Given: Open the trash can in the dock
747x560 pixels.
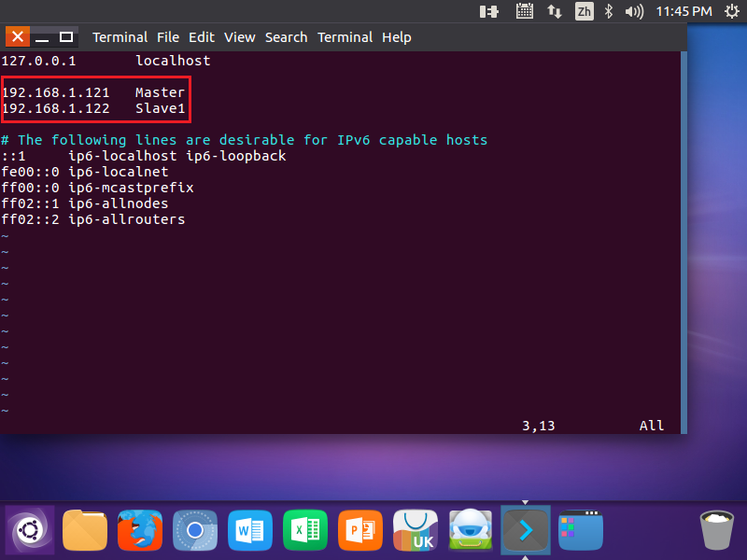Looking at the screenshot, I should click(x=716, y=530).
